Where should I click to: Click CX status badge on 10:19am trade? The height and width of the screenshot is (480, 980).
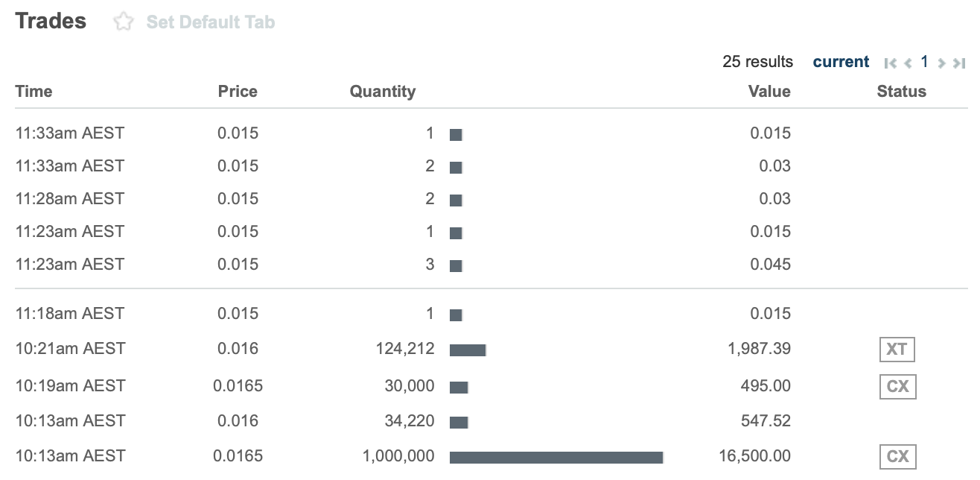tap(897, 386)
